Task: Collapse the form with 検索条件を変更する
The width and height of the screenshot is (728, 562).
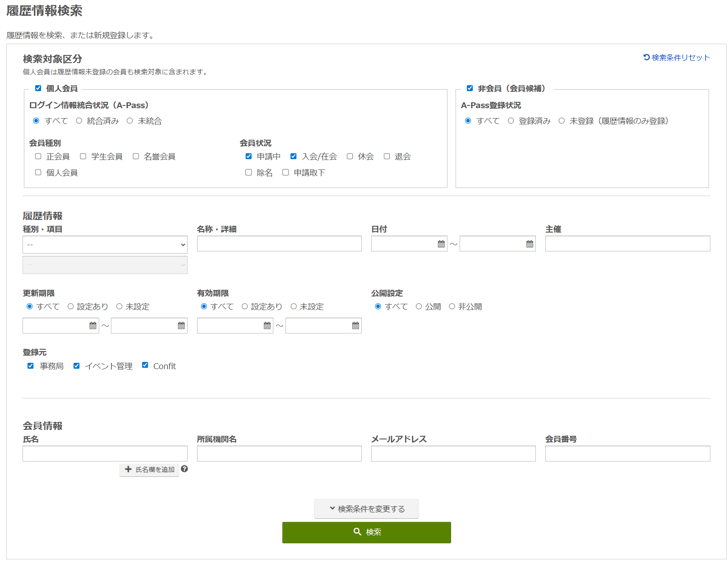Action: 366,508
